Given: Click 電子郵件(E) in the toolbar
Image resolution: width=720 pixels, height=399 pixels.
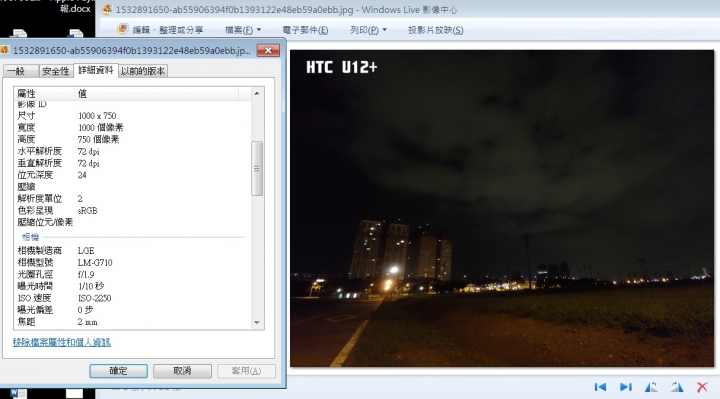Looking at the screenshot, I should [305, 30].
